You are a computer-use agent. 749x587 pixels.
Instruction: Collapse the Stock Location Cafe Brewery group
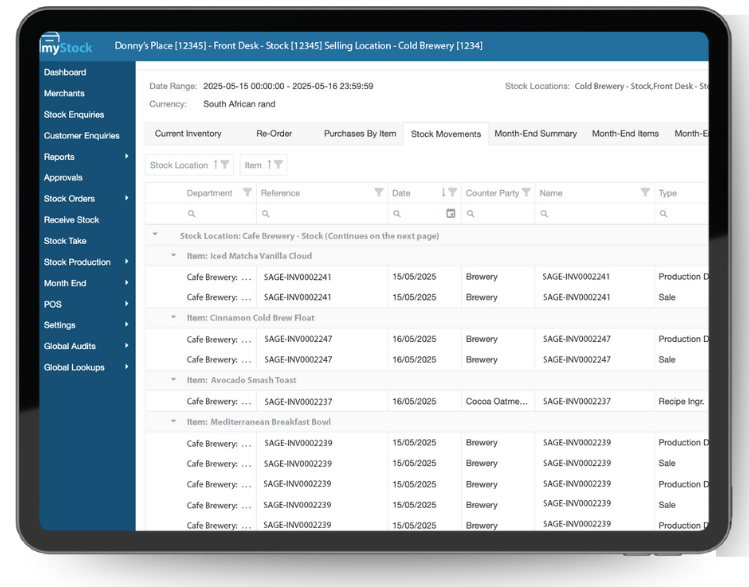[155, 236]
